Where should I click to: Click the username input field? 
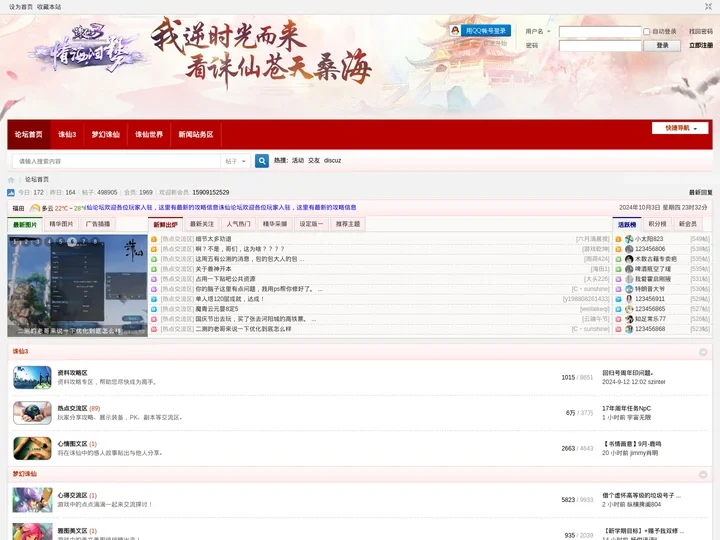point(600,32)
